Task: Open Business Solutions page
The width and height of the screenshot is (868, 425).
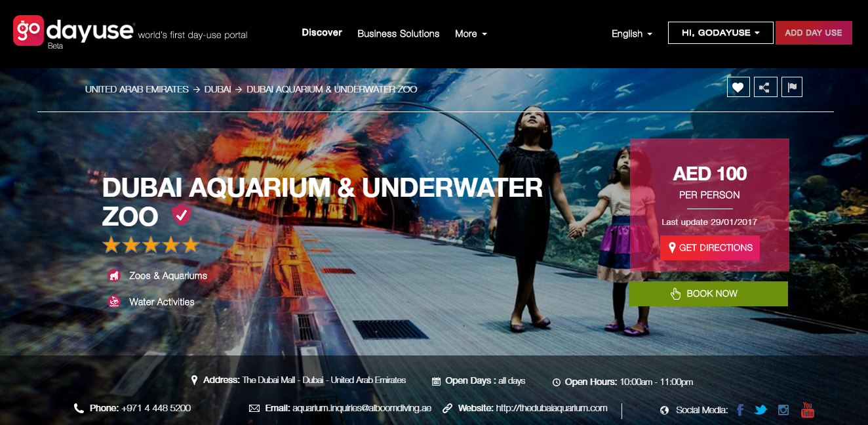Action: click(x=399, y=33)
